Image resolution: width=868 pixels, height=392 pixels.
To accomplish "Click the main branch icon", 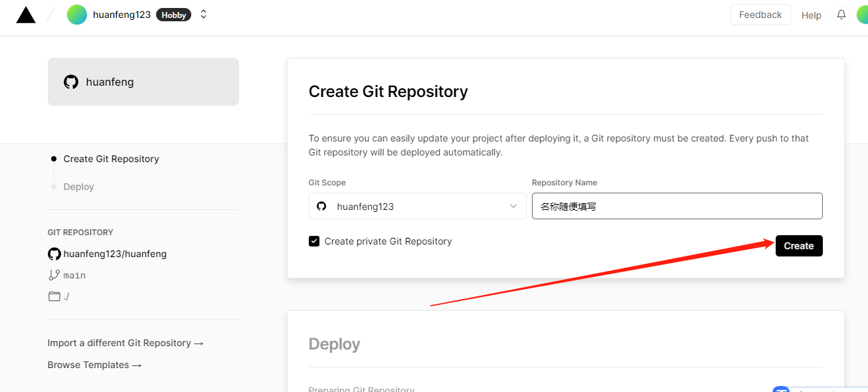I will point(54,275).
